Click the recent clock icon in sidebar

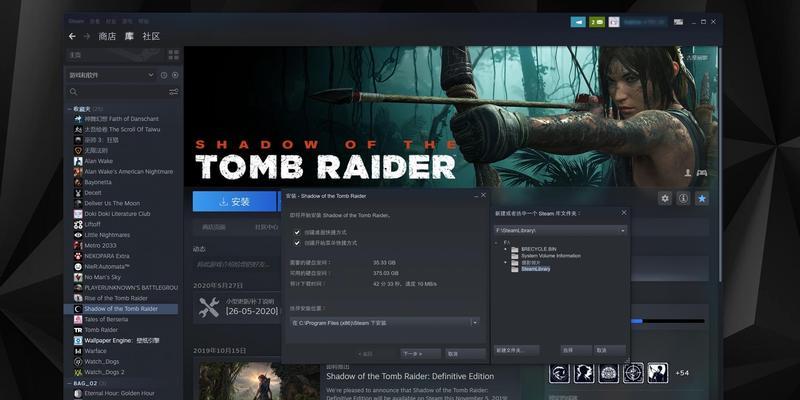[x=164, y=75]
